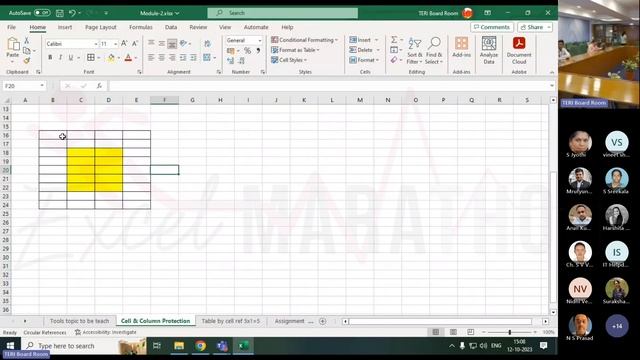Click the Save icon in title bar
This screenshot has width=640, height=360.
(60, 13)
